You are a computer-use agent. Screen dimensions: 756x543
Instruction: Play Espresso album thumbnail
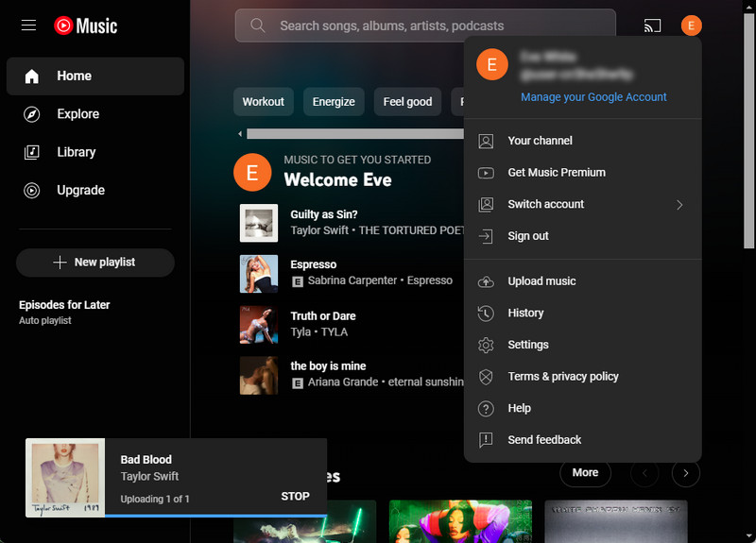tap(259, 274)
